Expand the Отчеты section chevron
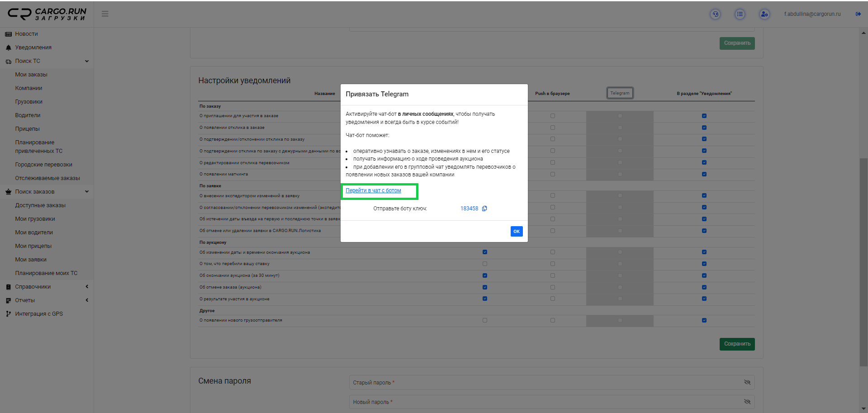This screenshot has height=413, width=868. (87, 300)
